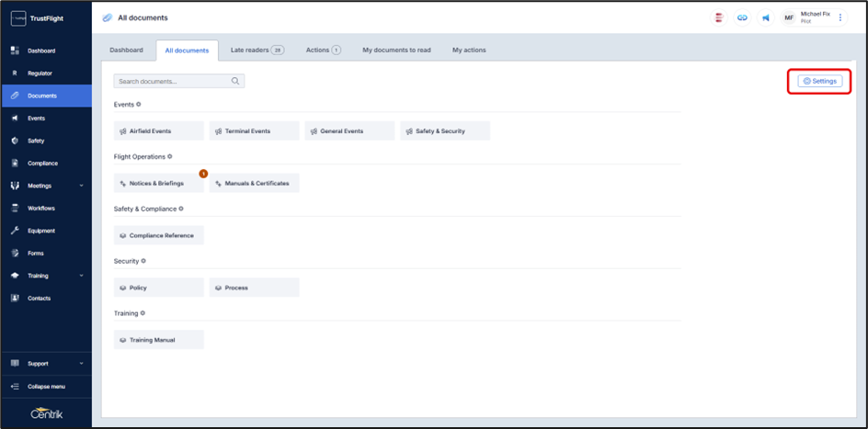This screenshot has height=429, width=868.
Task: Expand the Meetings sidebar submenu
Action: (81, 186)
